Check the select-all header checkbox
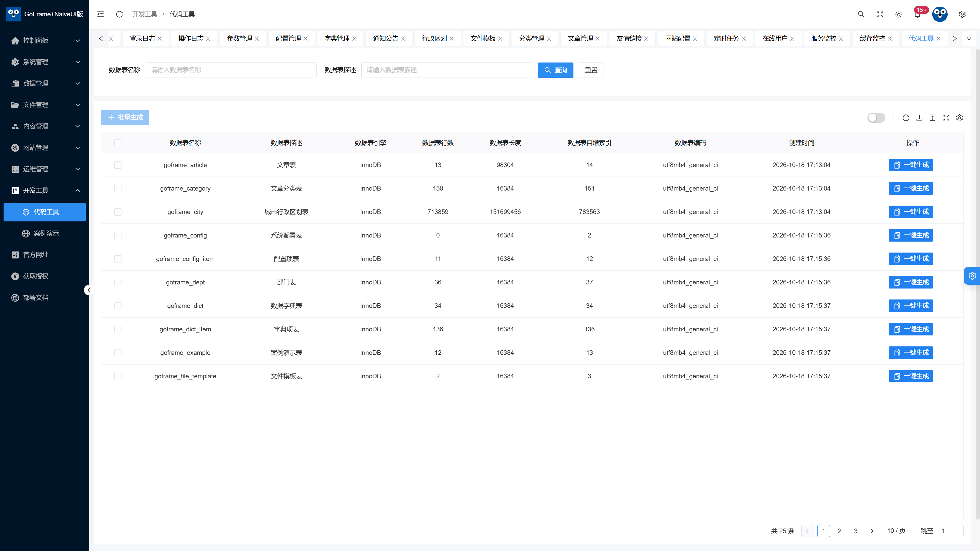This screenshot has height=551, width=980. click(x=118, y=143)
